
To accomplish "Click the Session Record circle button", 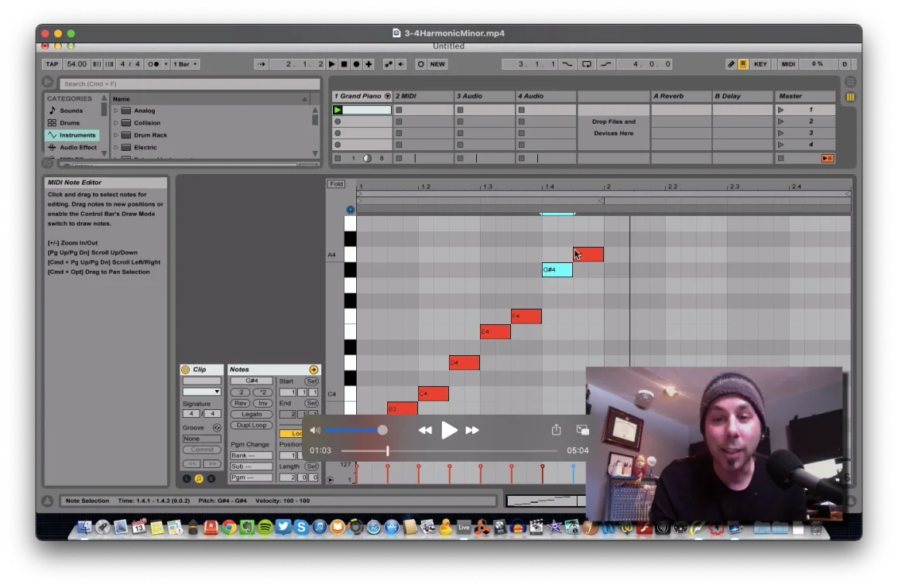I will (421, 64).
